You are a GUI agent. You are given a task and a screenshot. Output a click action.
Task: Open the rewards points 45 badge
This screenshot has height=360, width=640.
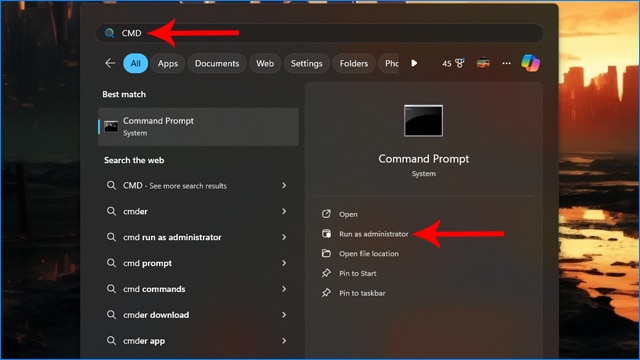[453, 63]
